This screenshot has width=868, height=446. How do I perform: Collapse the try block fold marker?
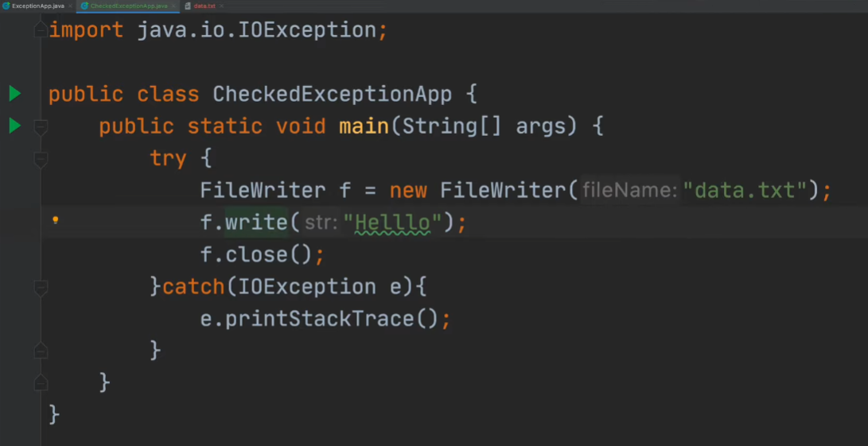tap(41, 159)
